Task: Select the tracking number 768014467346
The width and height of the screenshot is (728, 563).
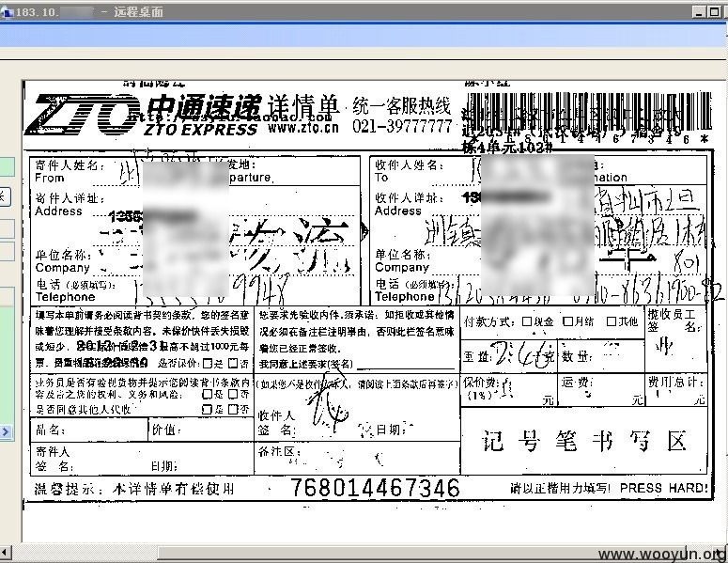Action: coord(375,488)
